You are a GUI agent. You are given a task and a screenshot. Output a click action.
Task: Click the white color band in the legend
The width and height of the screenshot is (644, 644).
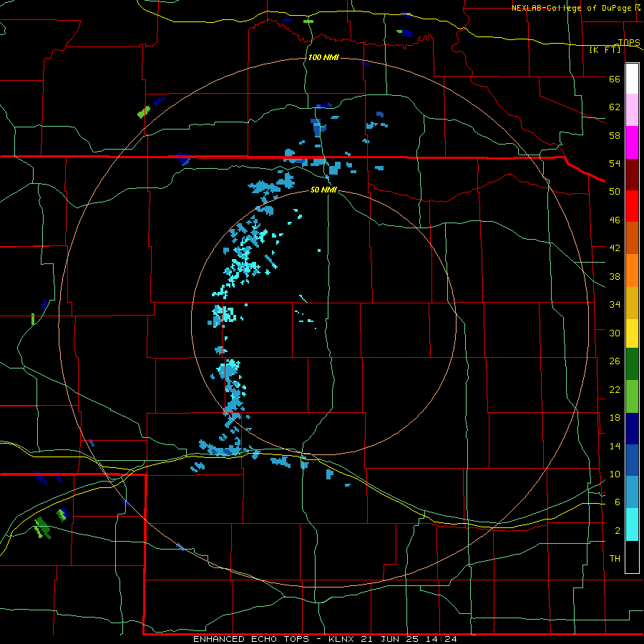[x=632, y=79]
